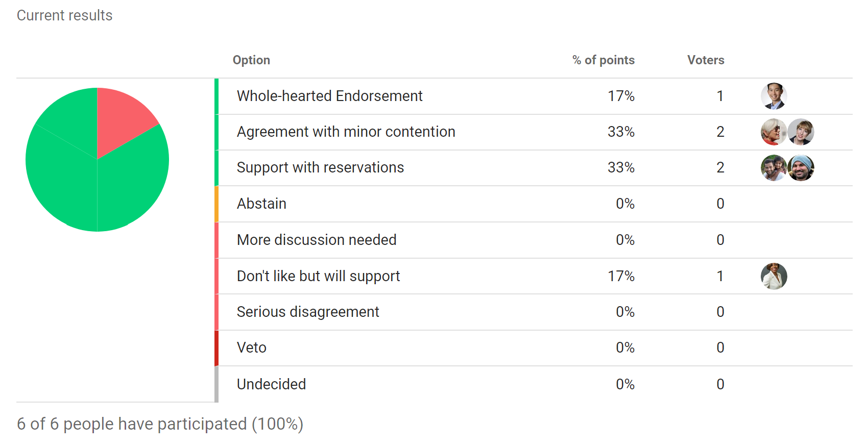Click second avatar in Support with reservations row

pyautogui.click(x=801, y=168)
